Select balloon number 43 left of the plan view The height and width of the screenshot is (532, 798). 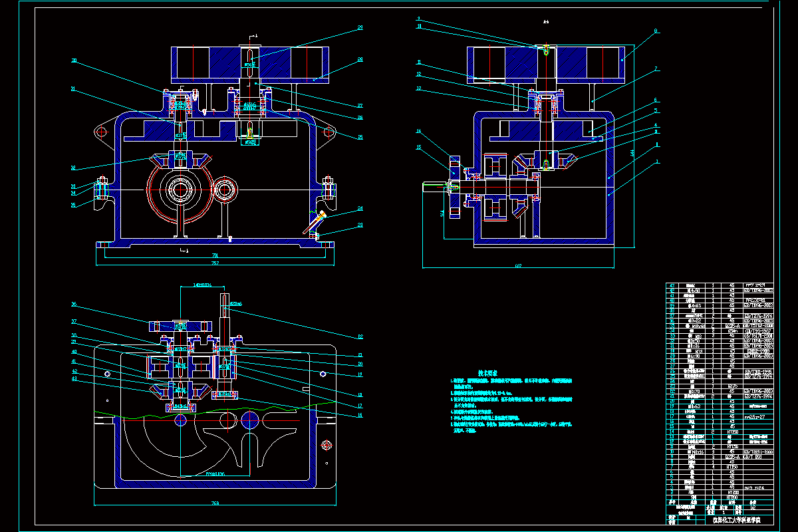pyautogui.click(x=74, y=378)
